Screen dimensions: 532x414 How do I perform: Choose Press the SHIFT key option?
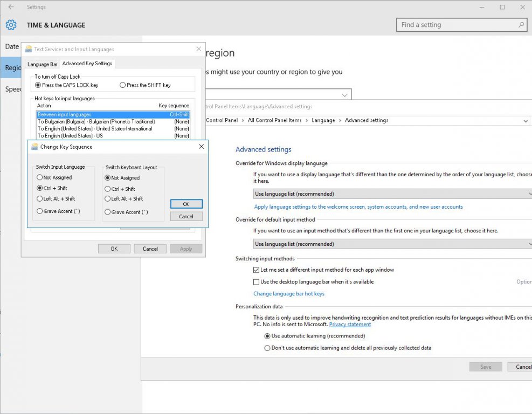[x=122, y=85]
